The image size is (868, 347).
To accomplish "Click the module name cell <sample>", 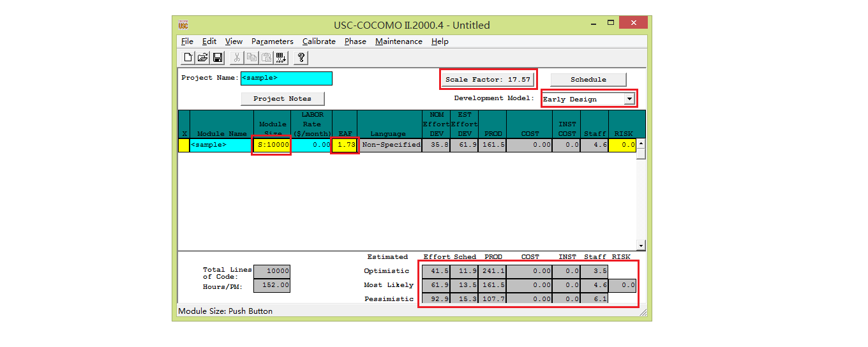I will (x=221, y=145).
